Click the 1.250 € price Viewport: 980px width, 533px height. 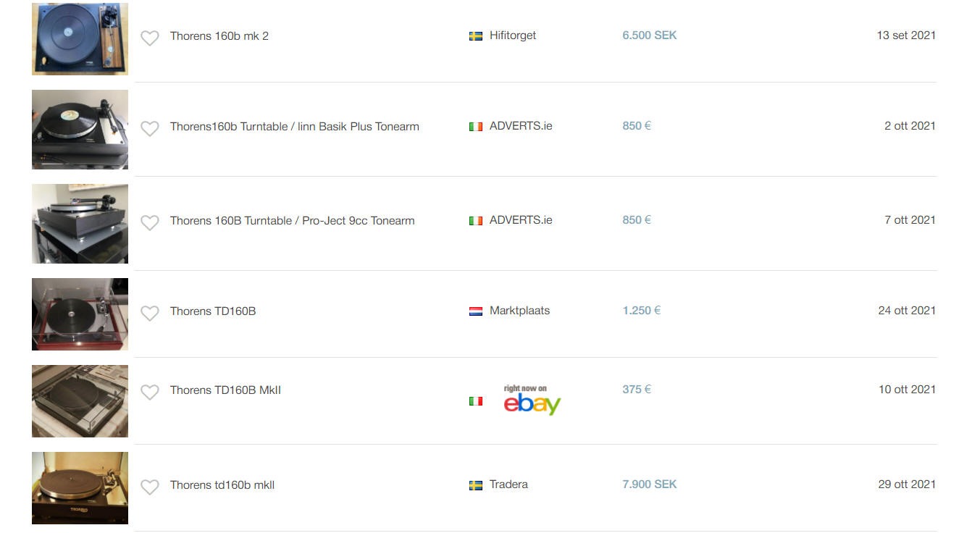[x=642, y=311]
